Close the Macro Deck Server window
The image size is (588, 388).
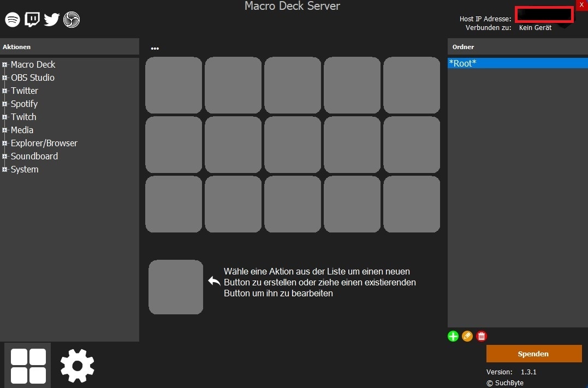[581, 5]
